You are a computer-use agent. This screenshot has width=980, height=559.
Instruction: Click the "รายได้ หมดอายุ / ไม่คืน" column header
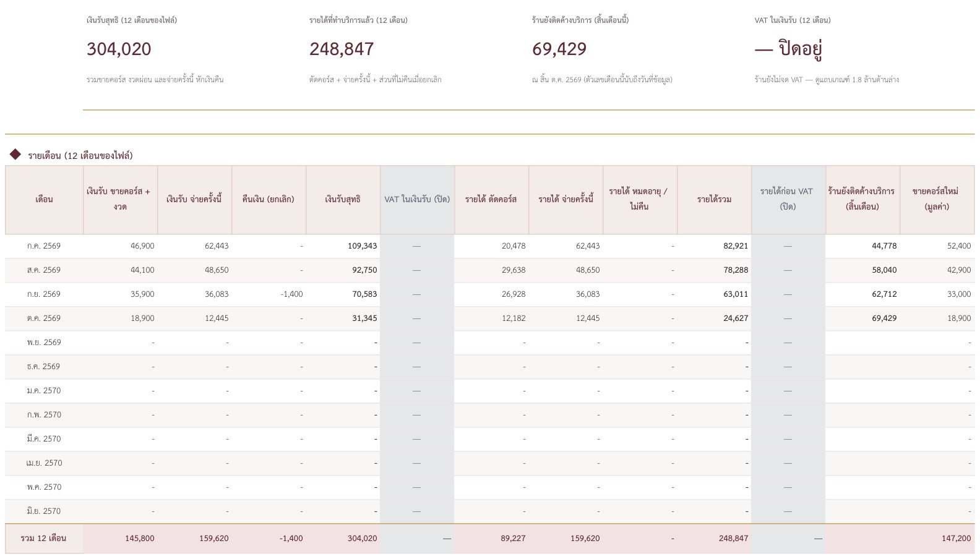(x=640, y=199)
